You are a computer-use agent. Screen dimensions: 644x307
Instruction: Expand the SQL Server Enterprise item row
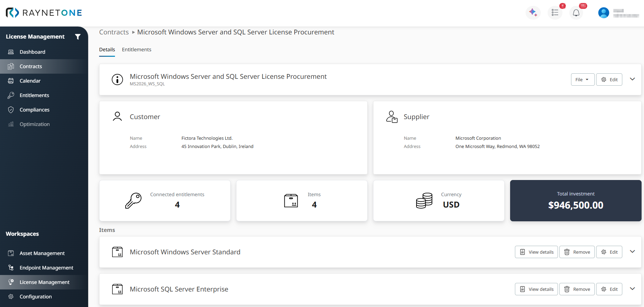coord(632,289)
